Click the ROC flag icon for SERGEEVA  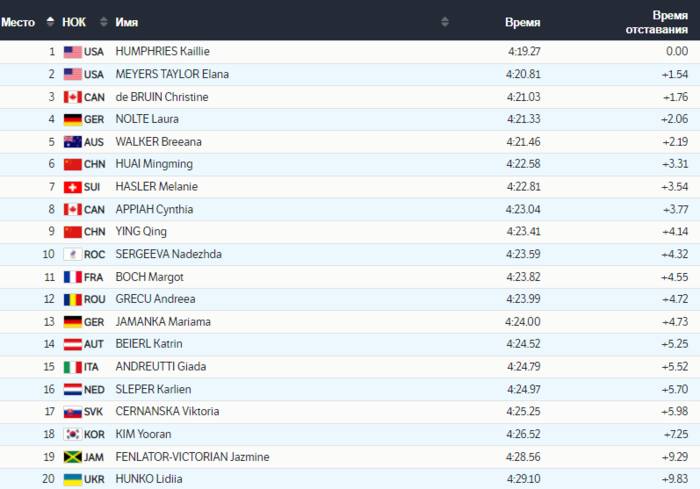tap(72, 254)
